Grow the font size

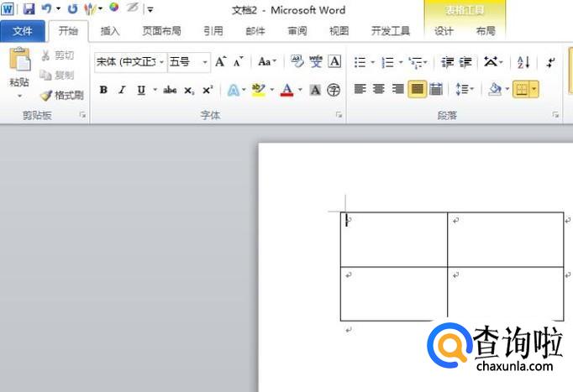tap(220, 61)
